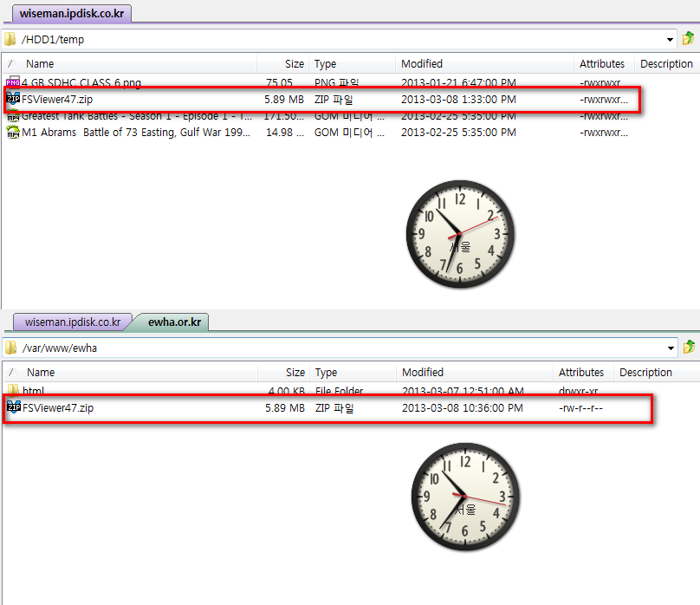The height and width of the screenshot is (605, 700).
Task: Go to parent folder of /HDD1/temp
Action: pyautogui.click(x=688, y=39)
